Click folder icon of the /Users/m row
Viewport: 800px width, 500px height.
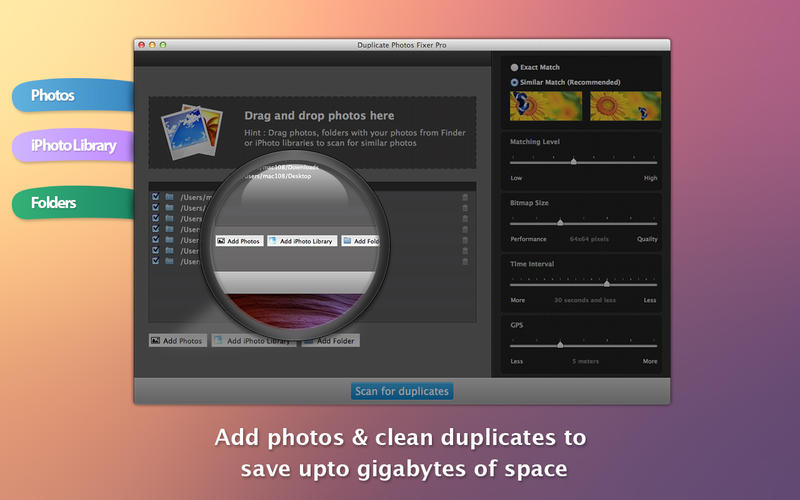(x=169, y=196)
